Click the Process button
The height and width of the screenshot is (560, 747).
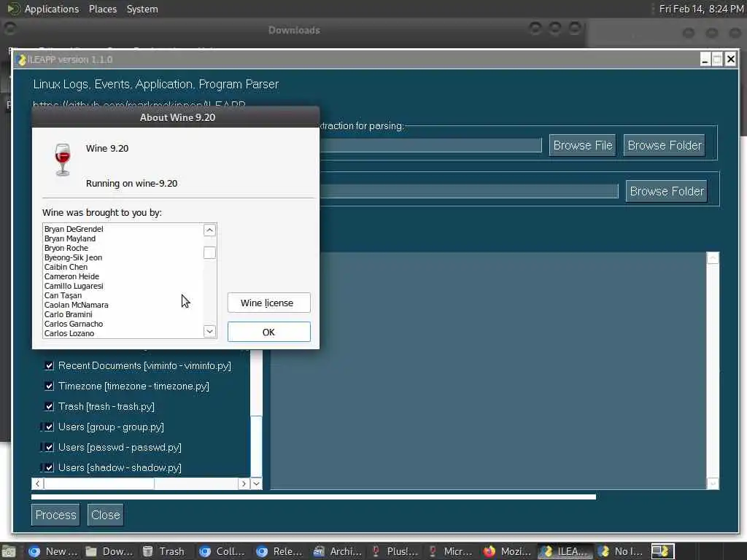point(55,515)
